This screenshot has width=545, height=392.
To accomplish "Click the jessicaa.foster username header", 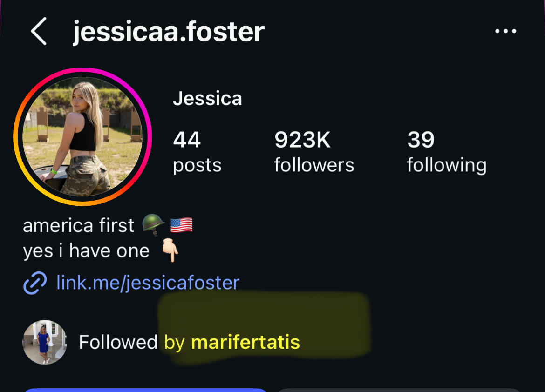I will point(169,32).
